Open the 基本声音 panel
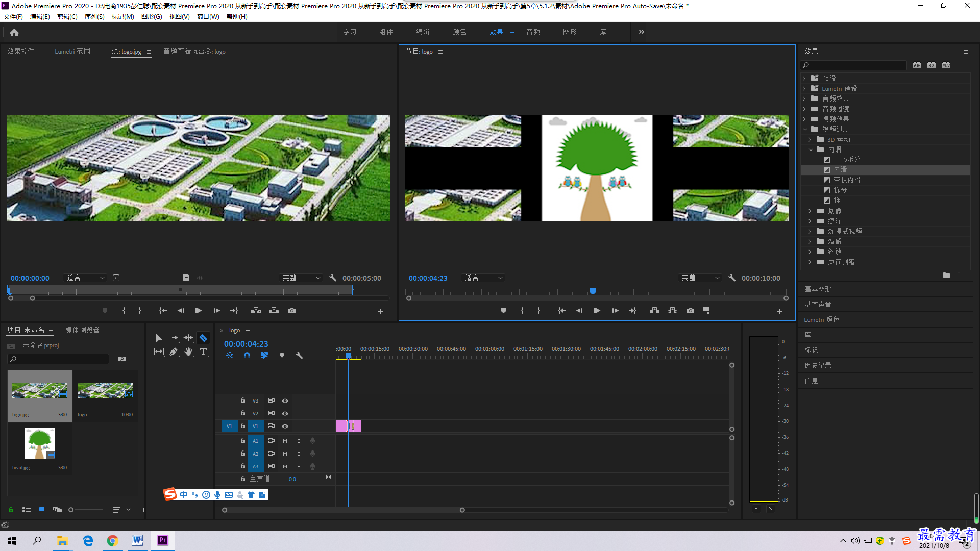Viewport: 980px width, 551px height. [x=818, y=304]
